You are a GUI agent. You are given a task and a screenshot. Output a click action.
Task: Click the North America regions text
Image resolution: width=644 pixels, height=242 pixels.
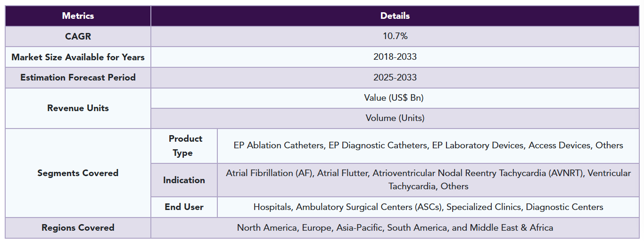[x=395, y=228]
